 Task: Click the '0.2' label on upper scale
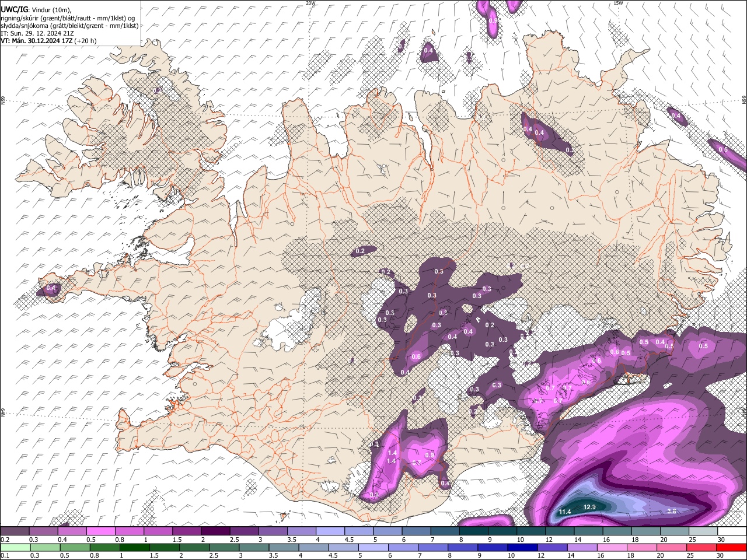tap(4, 540)
